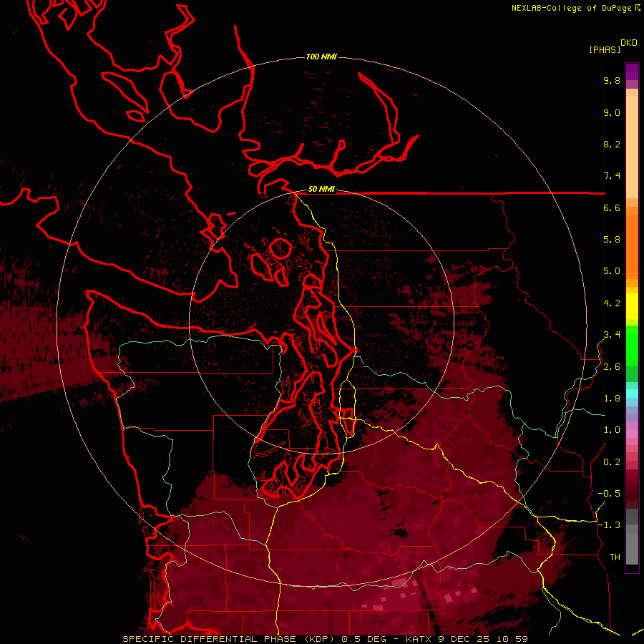Click the 5.8 value on the color scale
Screen dimensions: 644x644
612,240
